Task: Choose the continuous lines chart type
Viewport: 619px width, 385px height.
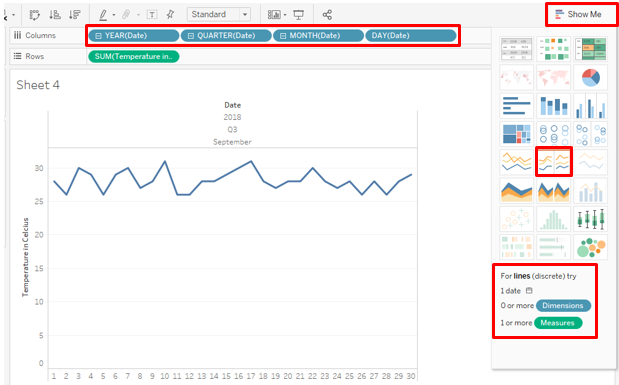Action: pos(516,162)
